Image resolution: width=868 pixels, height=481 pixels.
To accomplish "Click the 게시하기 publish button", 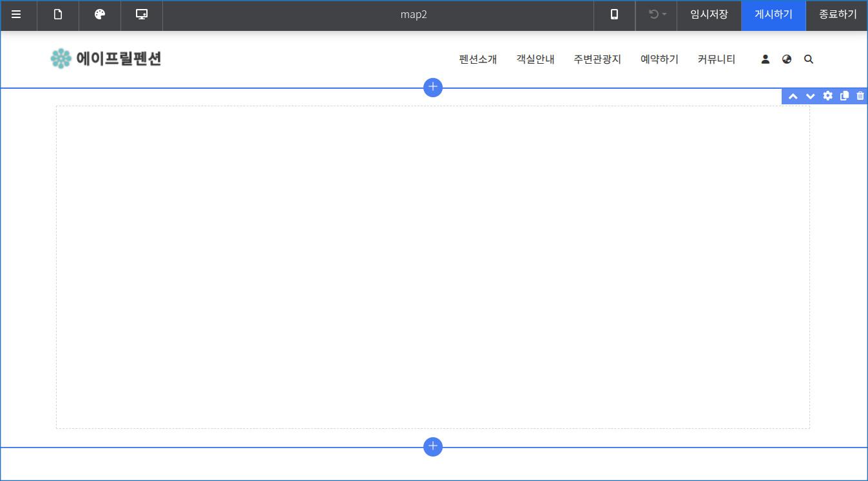I will point(773,15).
